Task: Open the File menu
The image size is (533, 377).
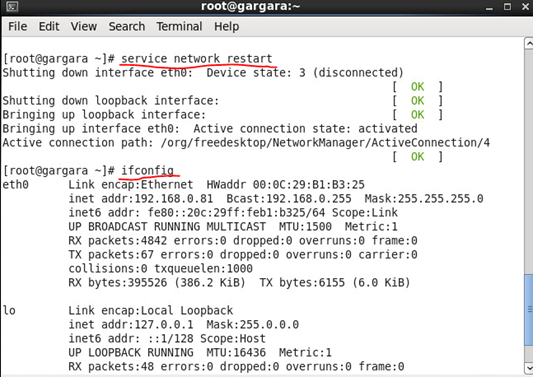Action: 17,27
